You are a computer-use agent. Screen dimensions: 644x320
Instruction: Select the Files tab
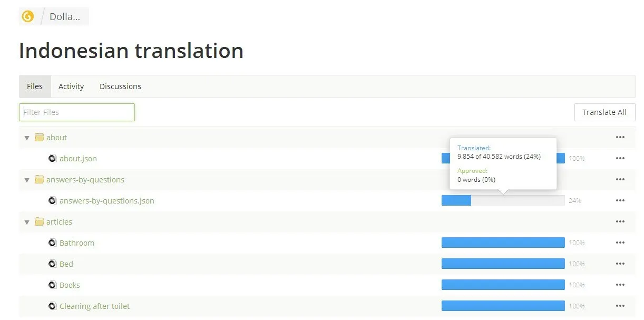[35, 86]
